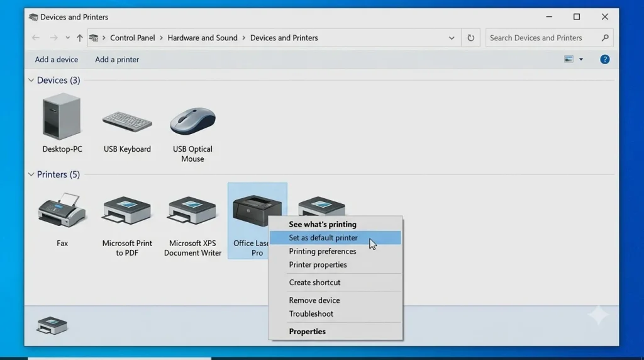644x360 pixels.
Task: Select the Microsoft XPS Document Writer icon
Action: pyautogui.click(x=192, y=210)
